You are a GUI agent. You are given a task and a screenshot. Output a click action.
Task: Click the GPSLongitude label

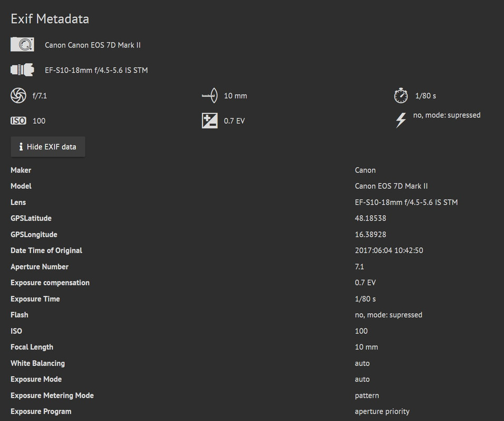click(x=34, y=234)
